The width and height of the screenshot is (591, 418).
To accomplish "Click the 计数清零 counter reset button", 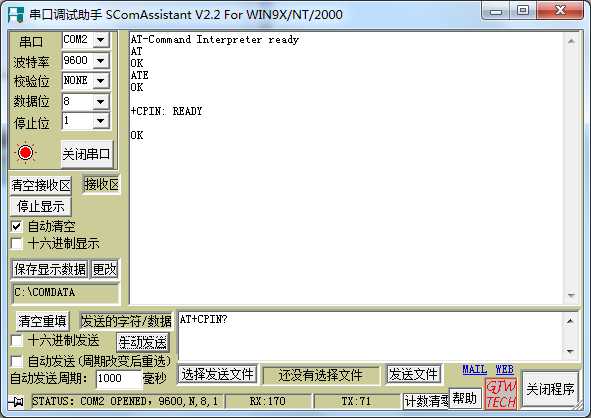I will (426, 401).
